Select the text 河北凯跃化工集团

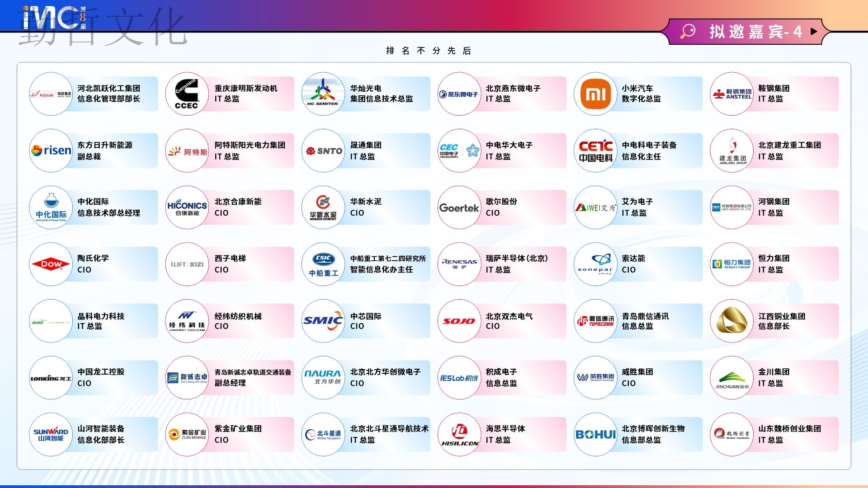[x=108, y=88]
